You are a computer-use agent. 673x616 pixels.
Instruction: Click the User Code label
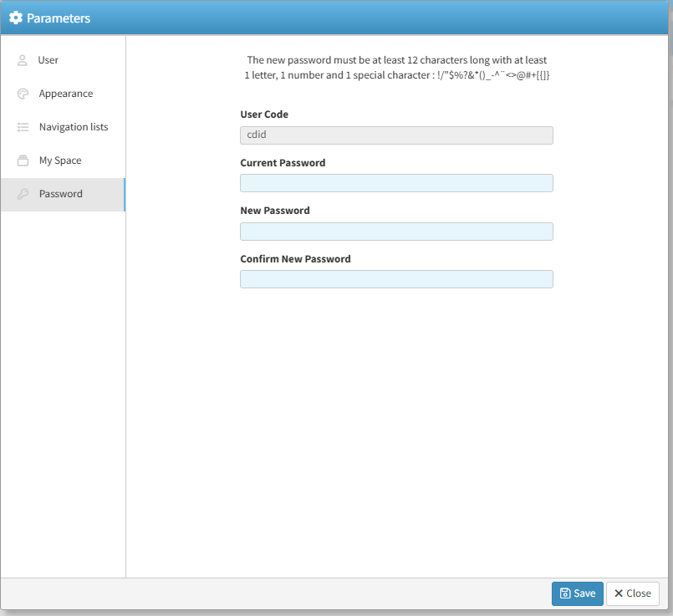[x=264, y=115]
